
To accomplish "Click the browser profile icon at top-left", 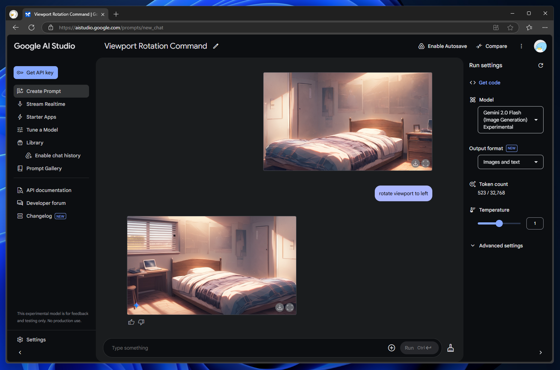I will (x=14, y=14).
